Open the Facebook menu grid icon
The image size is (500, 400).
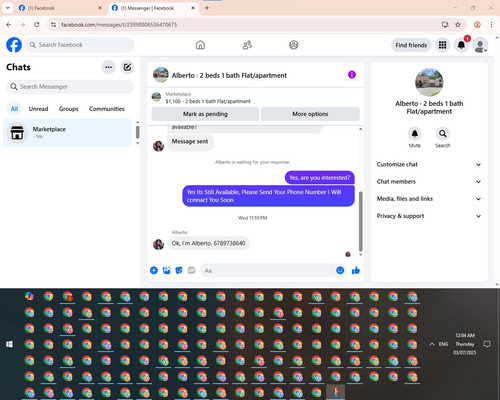442,45
